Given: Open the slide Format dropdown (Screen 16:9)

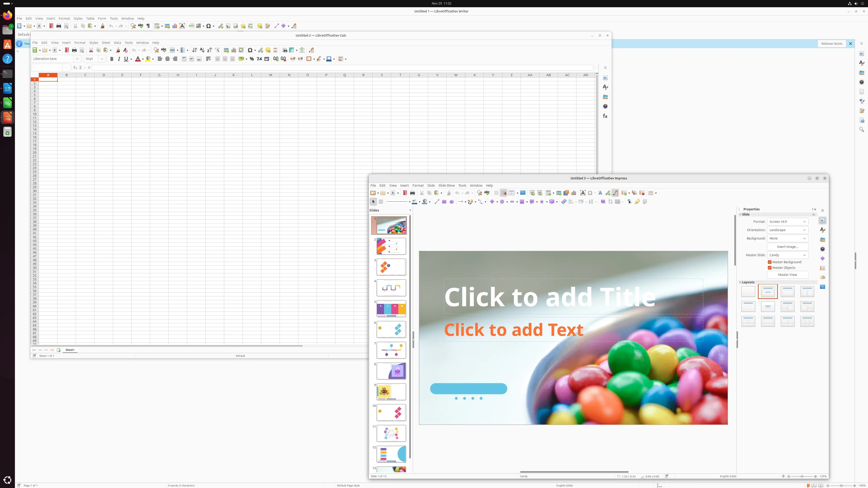Looking at the screenshot, I should [788, 222].
